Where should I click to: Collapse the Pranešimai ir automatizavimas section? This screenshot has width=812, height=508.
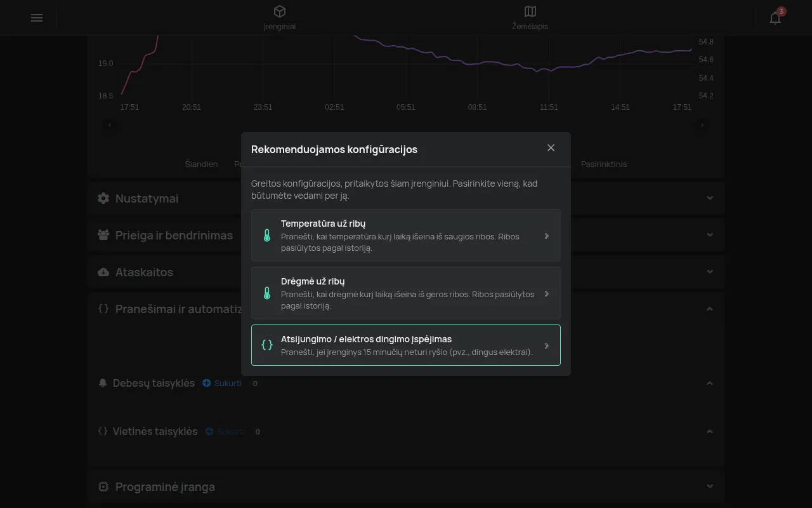click(710, 309)
